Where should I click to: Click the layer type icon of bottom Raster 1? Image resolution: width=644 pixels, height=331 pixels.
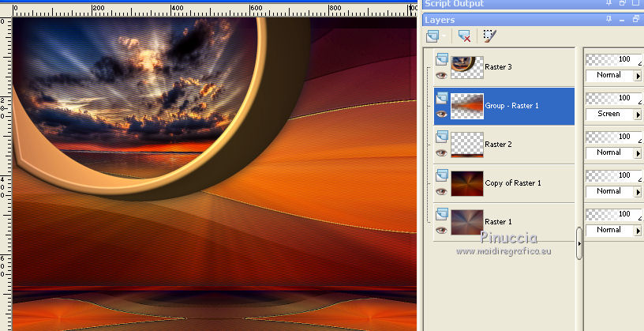coord(442,213)
